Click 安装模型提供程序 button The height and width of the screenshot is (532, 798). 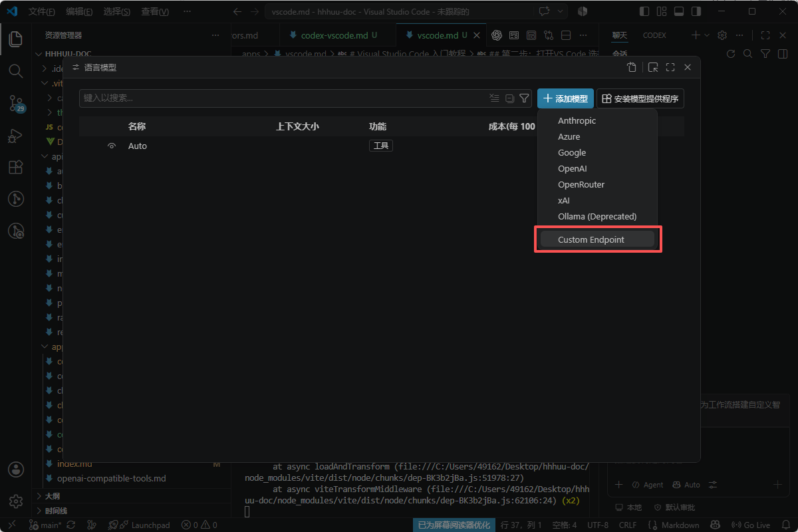pyautogui.click(x=640, y=98)
